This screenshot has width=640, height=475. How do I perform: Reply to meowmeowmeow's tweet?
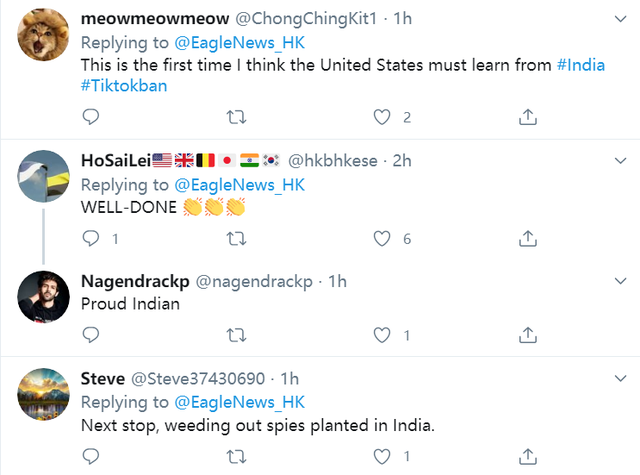90,117
